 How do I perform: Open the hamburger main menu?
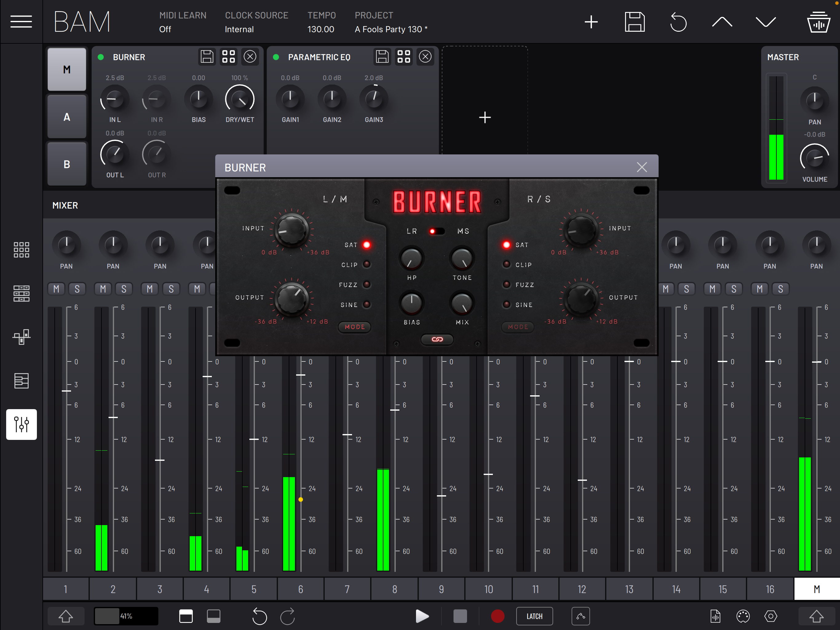point(21,22)
